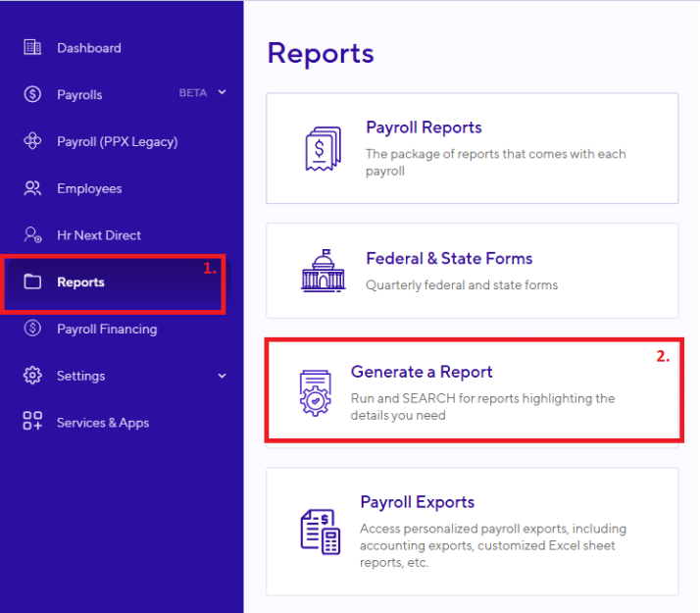Click the Payroll Financing dollar icon
This screenshot has width=700, height=613.
tap(32, 329)
